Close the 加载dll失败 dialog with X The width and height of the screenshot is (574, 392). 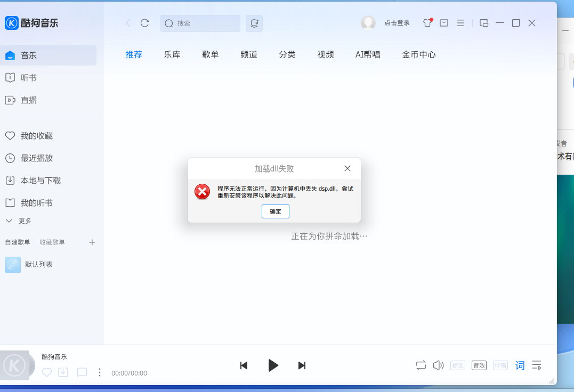(347, 168)
